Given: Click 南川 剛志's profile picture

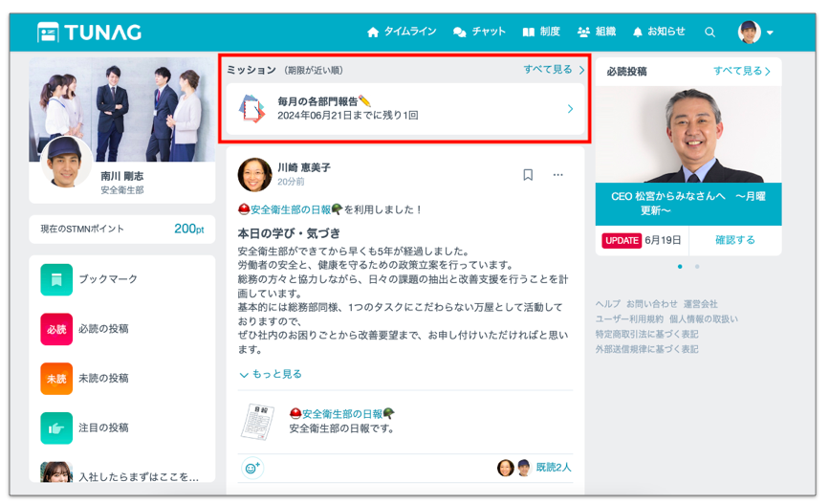Looking at the screenshot, I should 66,162.
